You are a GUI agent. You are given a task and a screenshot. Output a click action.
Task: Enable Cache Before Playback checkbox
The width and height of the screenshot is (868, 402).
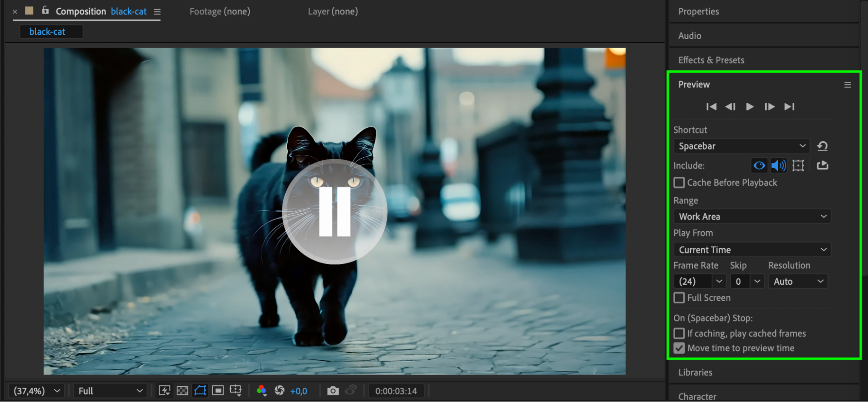point(679,183)
